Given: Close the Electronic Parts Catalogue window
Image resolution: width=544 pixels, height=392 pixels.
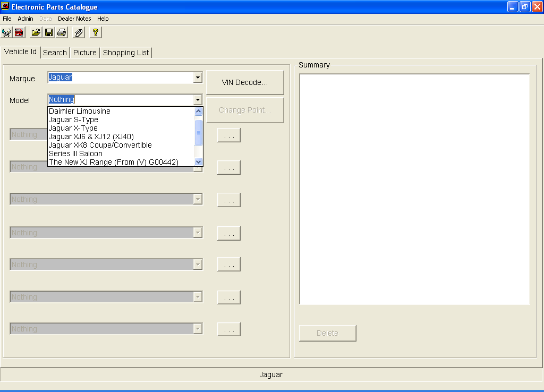Looking at the screenshot, I should click(538, 6).
